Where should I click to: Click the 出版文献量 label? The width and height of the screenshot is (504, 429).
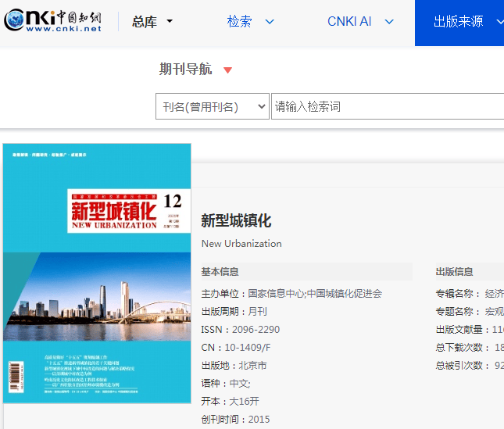[x=463, y=330]
